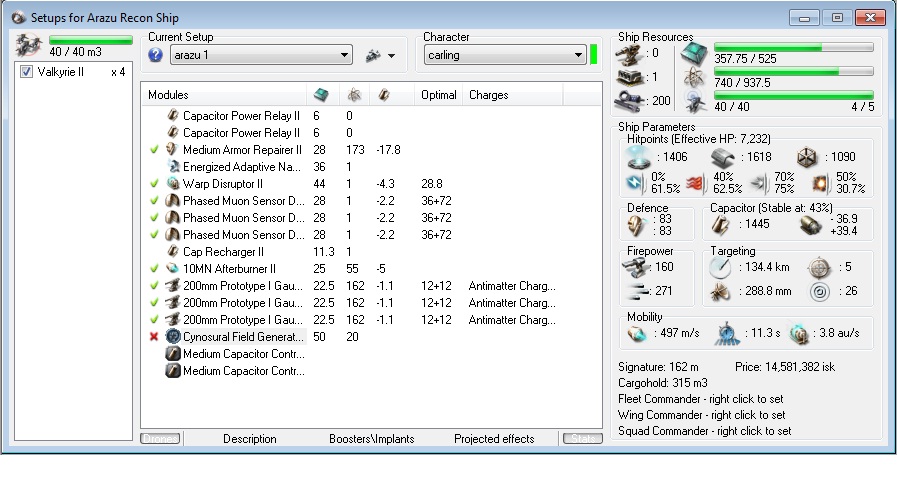Viewport: 897px width, 480px height.
Task: Click the help question mark icon
Action: click(x=155, y=55)
